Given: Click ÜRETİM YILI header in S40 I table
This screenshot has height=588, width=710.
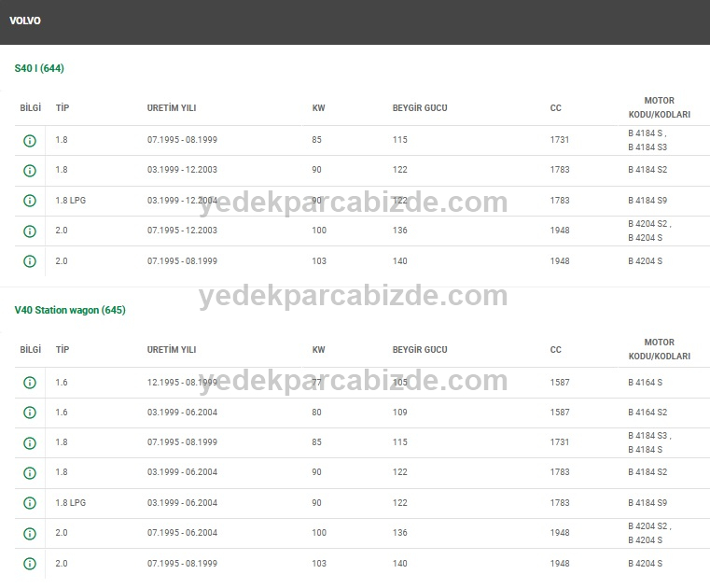Looking at the screenshot, I should (x=172, y=108).
